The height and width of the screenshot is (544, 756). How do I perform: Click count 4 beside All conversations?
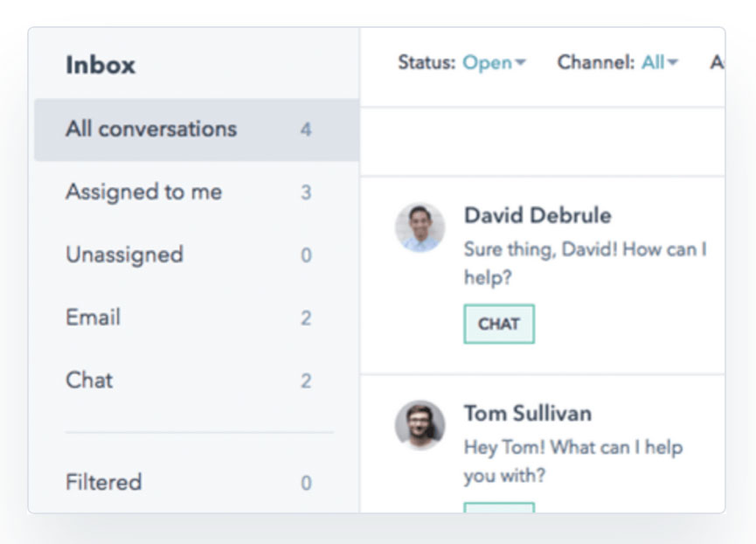pos(306,129)
